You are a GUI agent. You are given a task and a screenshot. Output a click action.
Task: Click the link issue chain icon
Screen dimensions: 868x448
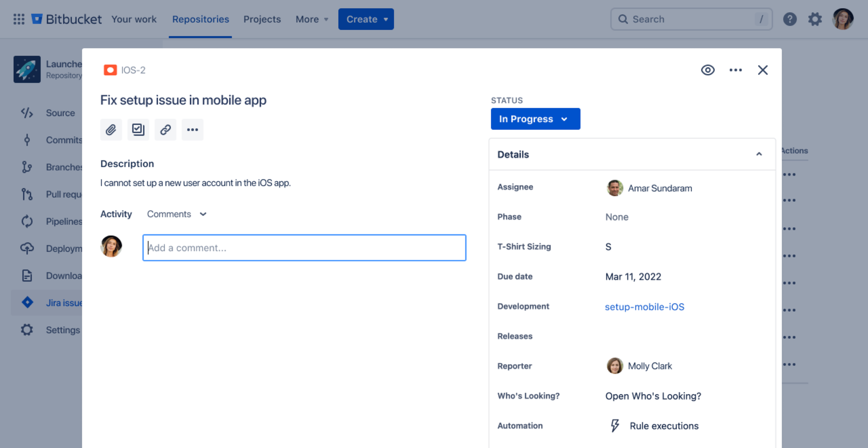165,130
